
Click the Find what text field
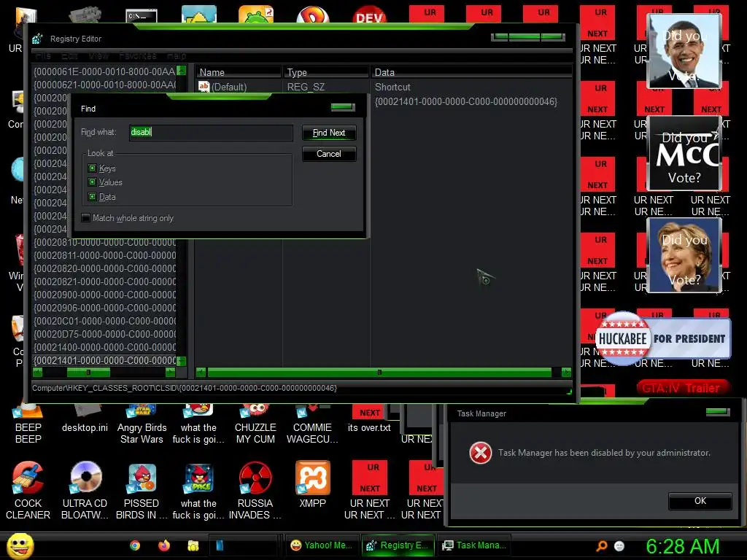pos(211,133)
